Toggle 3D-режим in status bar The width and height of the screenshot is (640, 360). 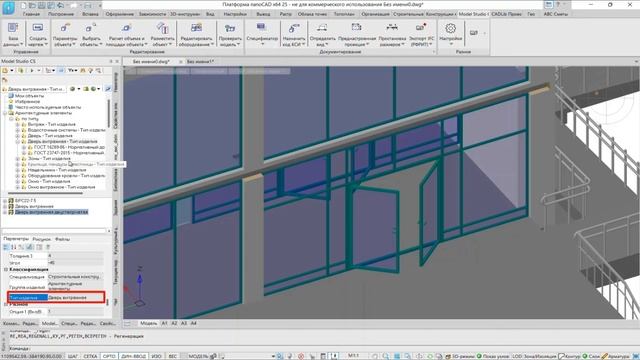point(460,356)
